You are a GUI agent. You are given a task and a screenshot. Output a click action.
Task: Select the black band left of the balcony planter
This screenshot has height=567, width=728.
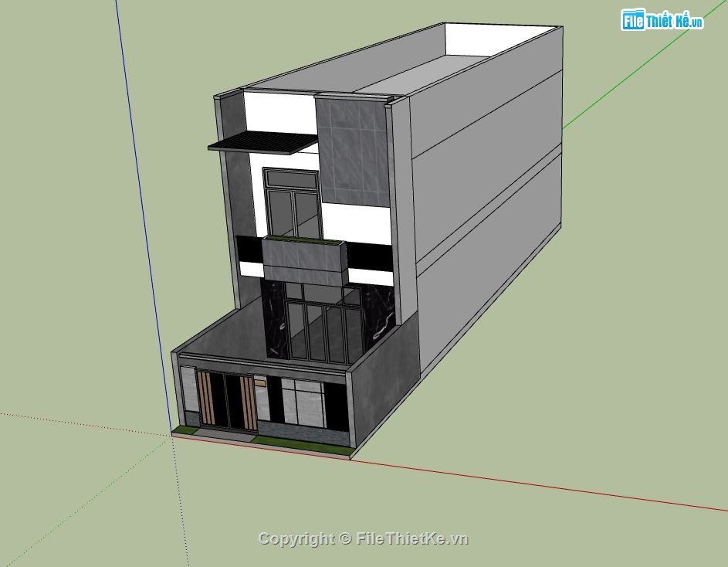click(250, 250)
